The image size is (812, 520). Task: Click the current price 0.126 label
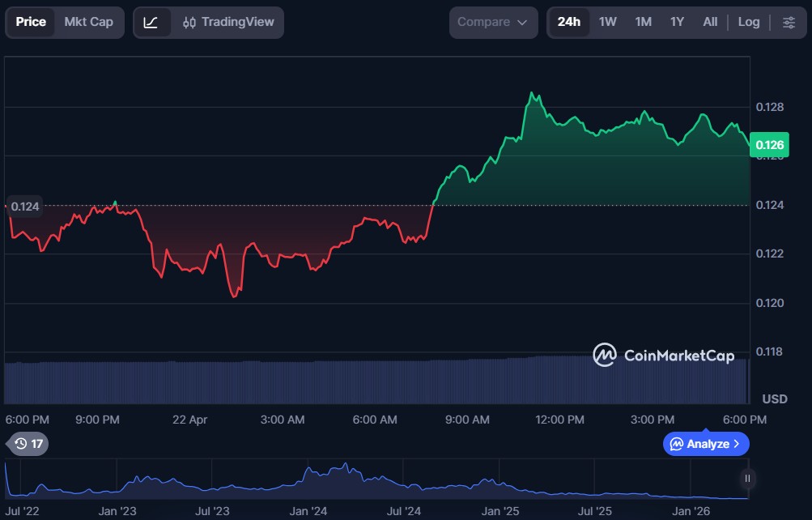(769, 145)
